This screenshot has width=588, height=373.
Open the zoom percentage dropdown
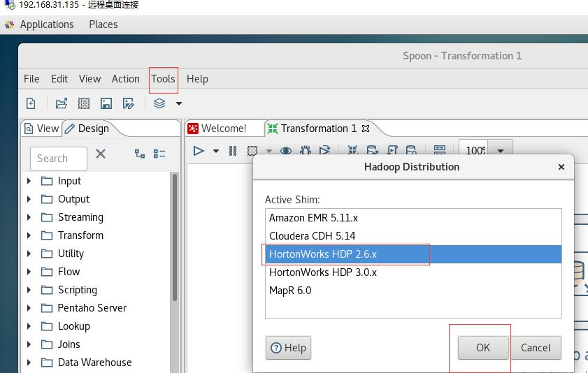tap(500, 151)
